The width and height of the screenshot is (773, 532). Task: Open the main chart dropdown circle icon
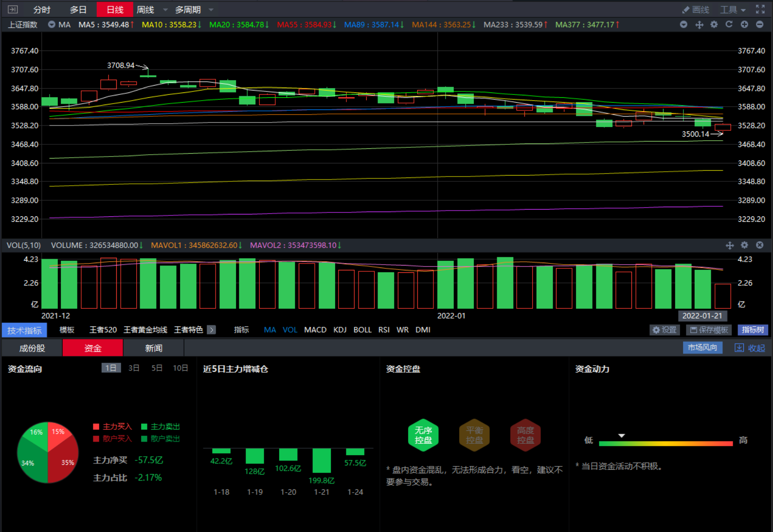[x=683, y=24]
